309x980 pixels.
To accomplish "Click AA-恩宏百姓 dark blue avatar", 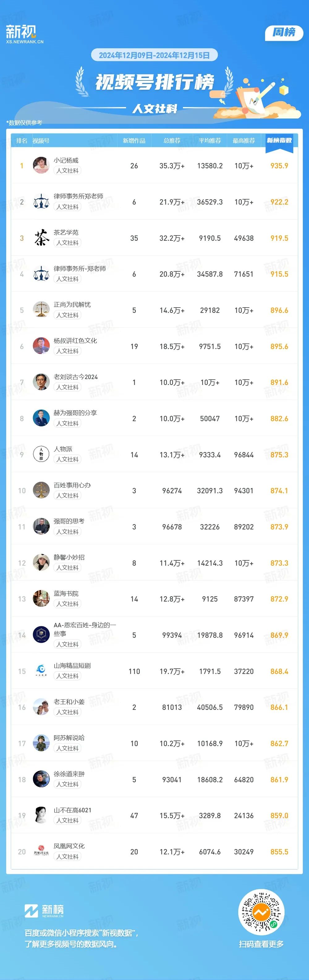I will (41, 635).
